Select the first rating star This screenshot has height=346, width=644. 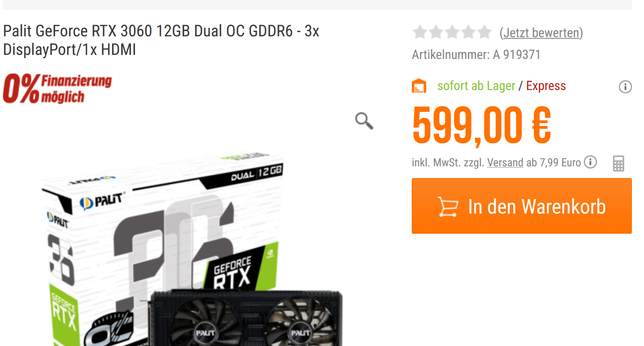coord(420,32)
